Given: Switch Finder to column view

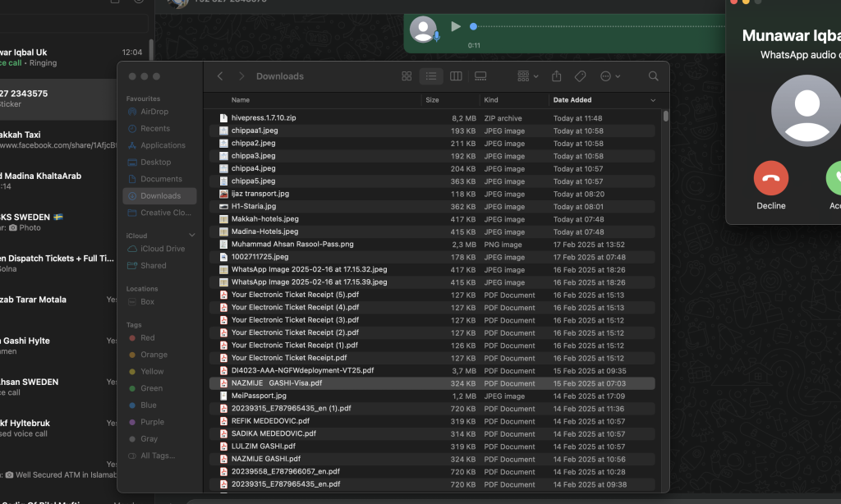Looking at the screenshot, I should 456,76.
